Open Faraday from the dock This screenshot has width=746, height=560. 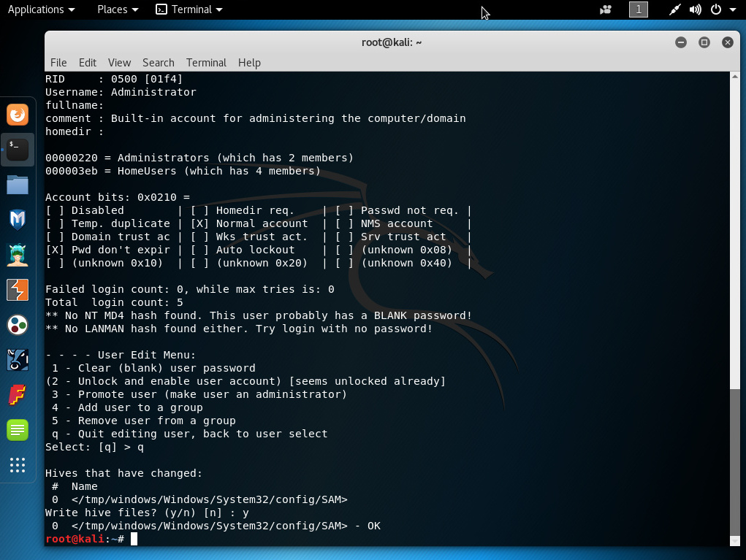pos(18,395)
